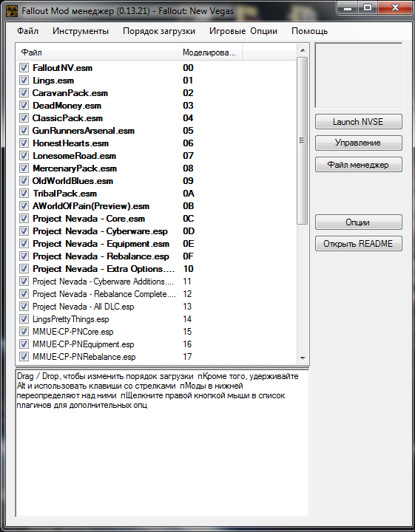Uncheck Project Nevada - Equipment.esm checkbox
This screenshot has width=415, height=532.
tap(24, 244)
